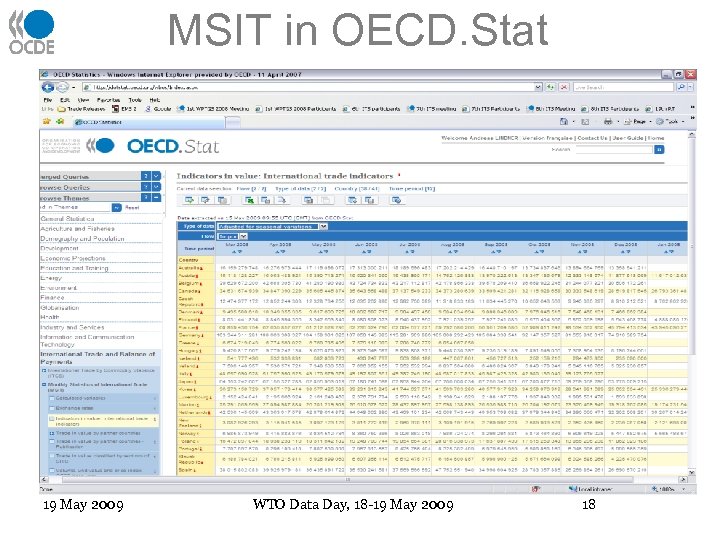Screen dimensions: 720x540
Task: Toggle the Indicators in value dataset checkbox
Action: (52, 419)
